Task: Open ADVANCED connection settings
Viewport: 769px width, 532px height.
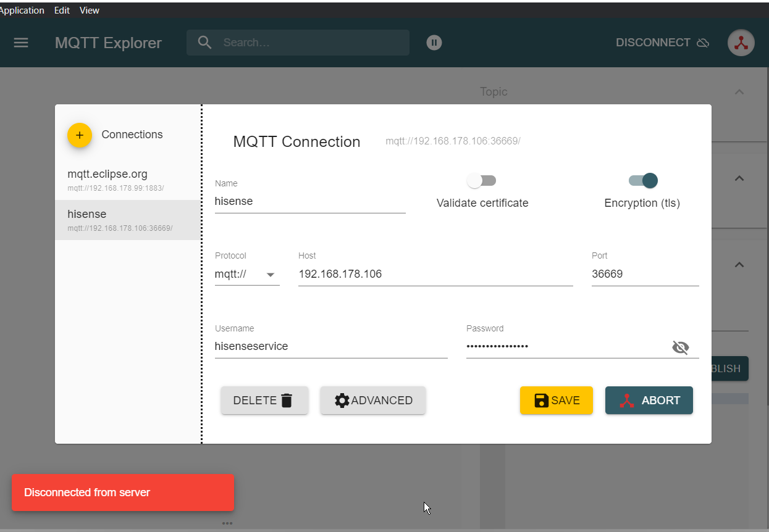Action: pos(373,401)
